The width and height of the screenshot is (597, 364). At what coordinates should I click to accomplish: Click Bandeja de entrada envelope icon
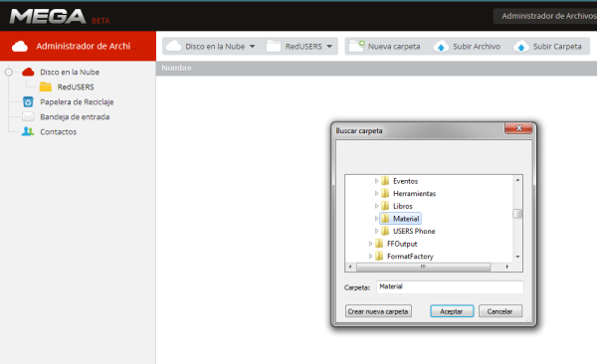pos(28,116)
